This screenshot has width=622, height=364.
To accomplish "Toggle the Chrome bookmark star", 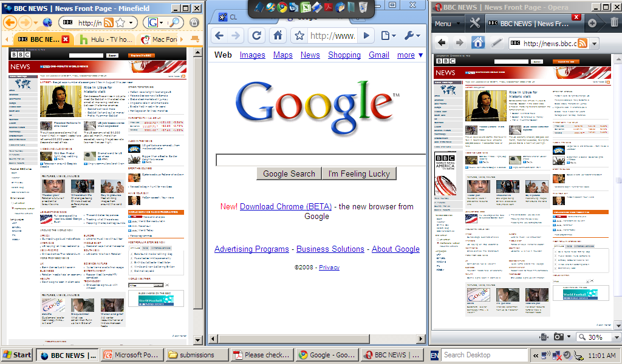I will 299,36.
